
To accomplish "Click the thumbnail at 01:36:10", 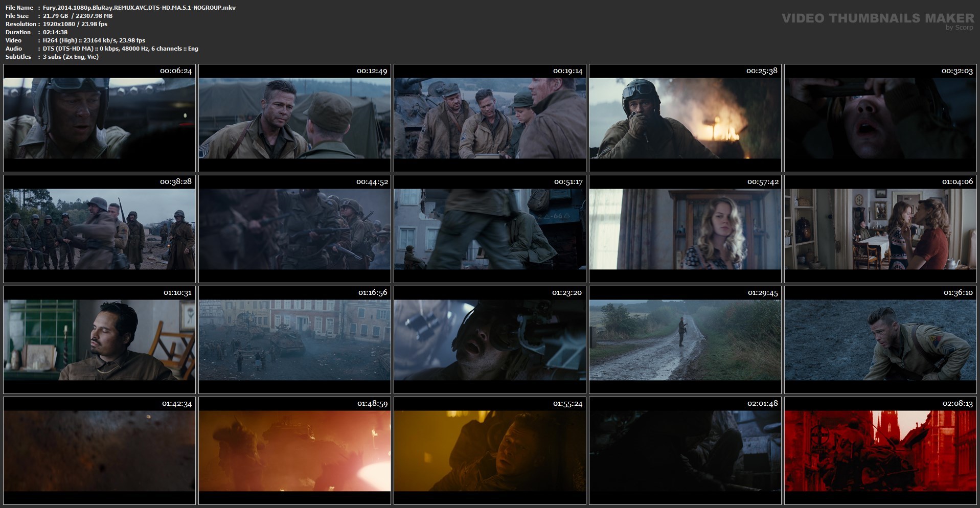I will [880, 340].
